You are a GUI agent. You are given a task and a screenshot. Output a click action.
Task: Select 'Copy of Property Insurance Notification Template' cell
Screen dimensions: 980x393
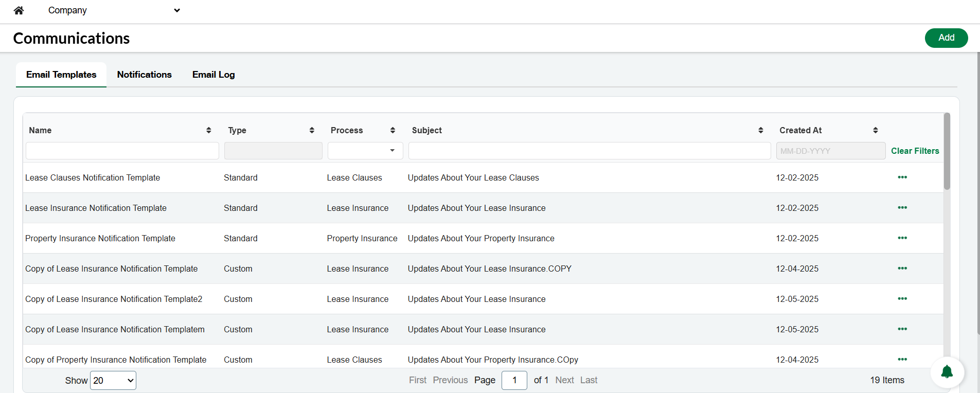[x=116, y=360]
